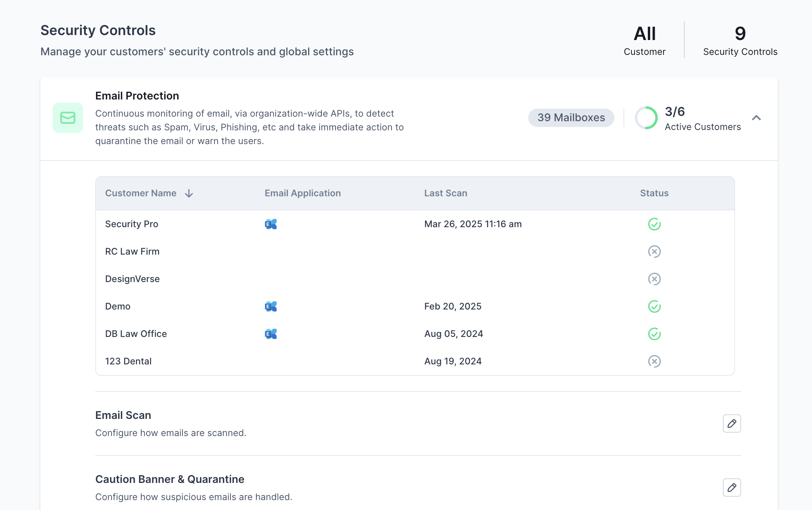Click the Exchange icon in Demo row
Screen dimensions: 812x510
271,306
